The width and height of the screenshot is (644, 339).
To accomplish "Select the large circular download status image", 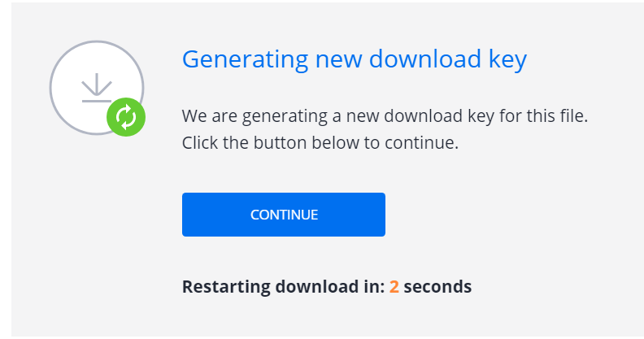I will point(96,86).
